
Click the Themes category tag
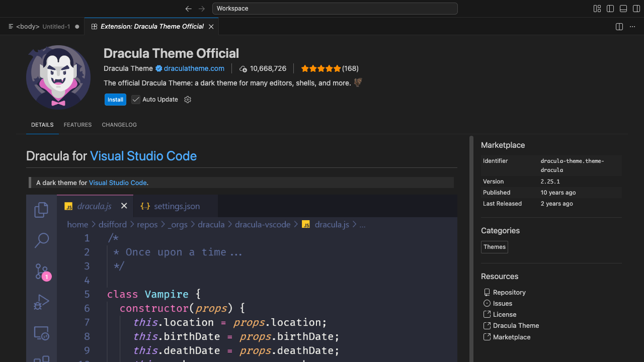[495, 247]
